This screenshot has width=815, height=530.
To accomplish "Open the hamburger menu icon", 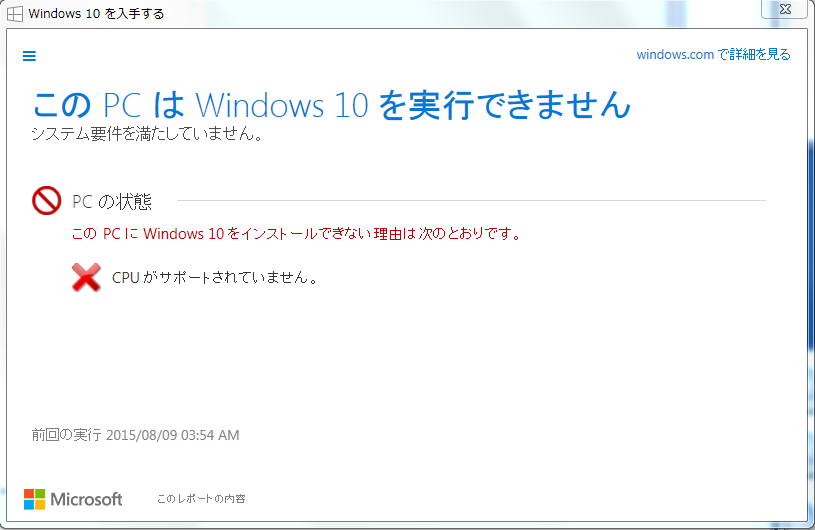I will (x=29, y=56).
